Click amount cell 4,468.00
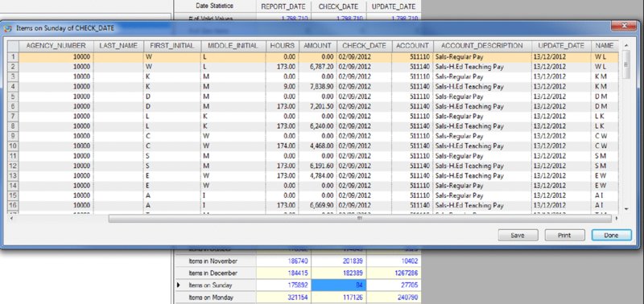 point(317,146)
